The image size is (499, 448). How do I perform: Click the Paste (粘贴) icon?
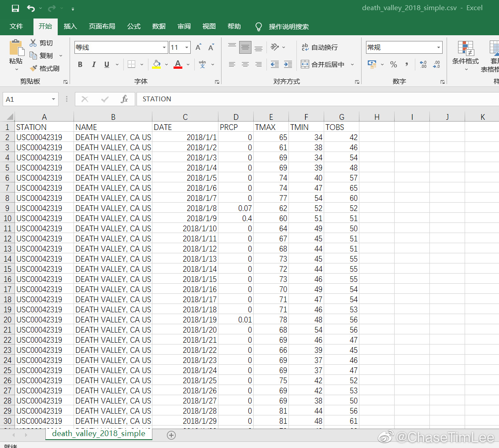click(x=16, y=48)
